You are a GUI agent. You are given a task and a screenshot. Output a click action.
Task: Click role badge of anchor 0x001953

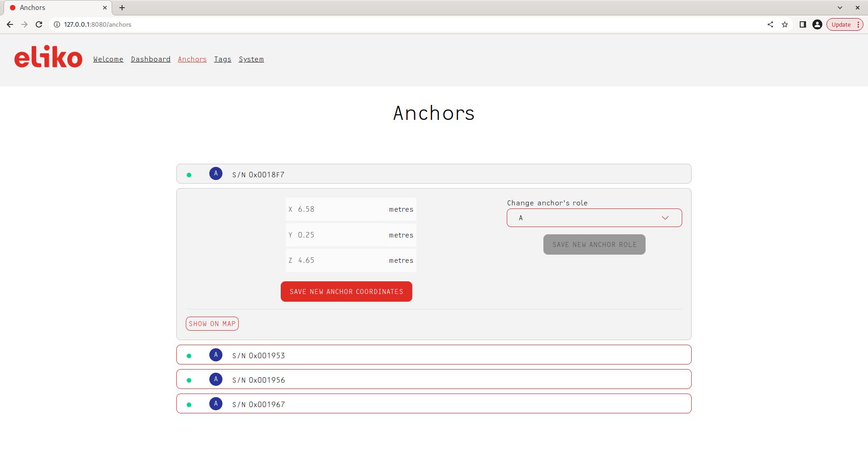216,355
